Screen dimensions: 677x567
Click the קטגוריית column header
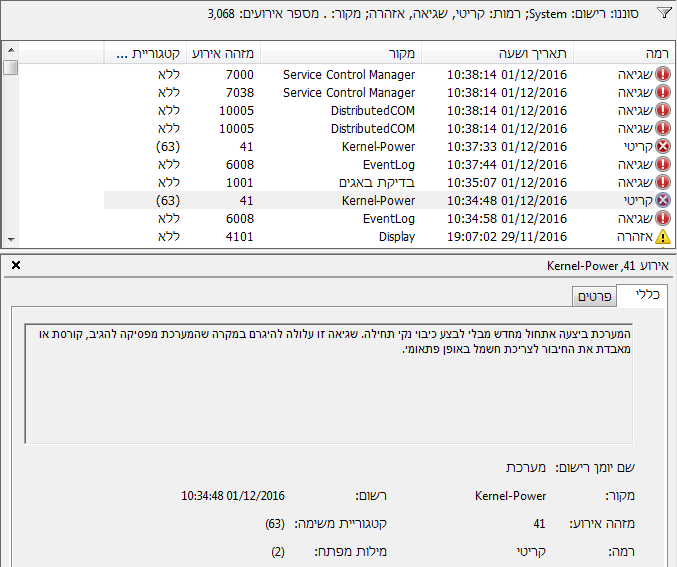145,54
